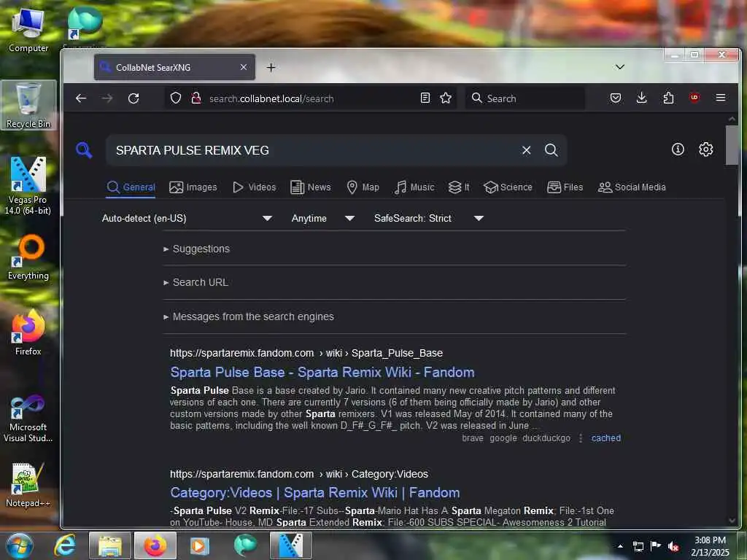Select the Everything desktop shortcut
This screenshot has width=747, height=560.
point(28,257)
